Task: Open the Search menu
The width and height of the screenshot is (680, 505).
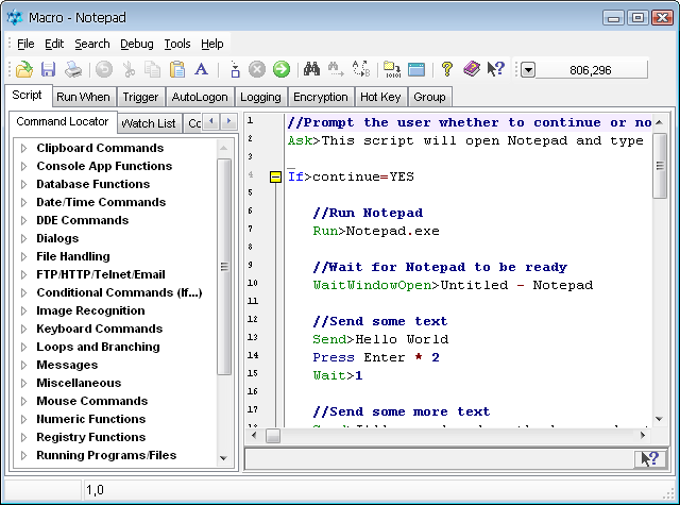Action: [x=92, y=44]
